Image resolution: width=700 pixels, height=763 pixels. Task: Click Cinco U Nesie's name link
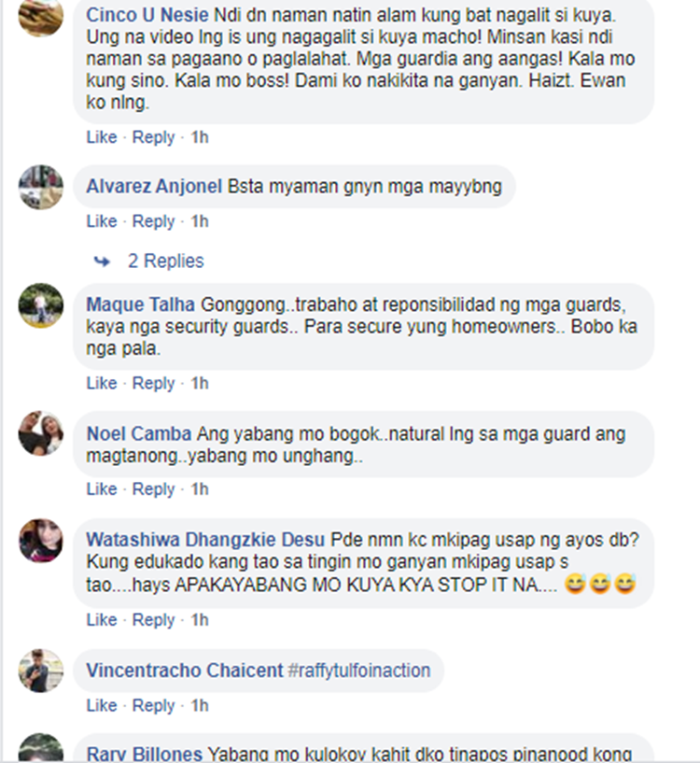[147, 15]
